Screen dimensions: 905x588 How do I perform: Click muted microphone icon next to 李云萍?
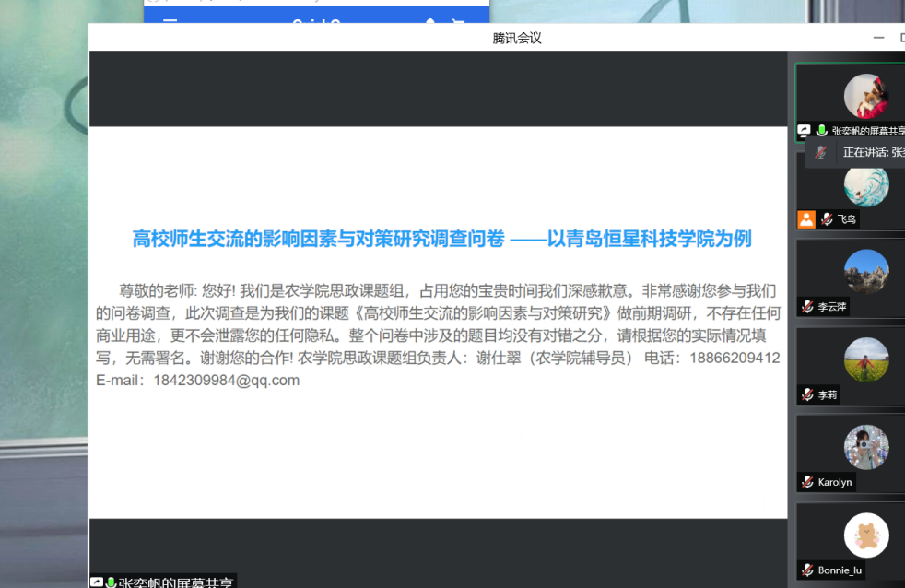click(x=807, y=307)
